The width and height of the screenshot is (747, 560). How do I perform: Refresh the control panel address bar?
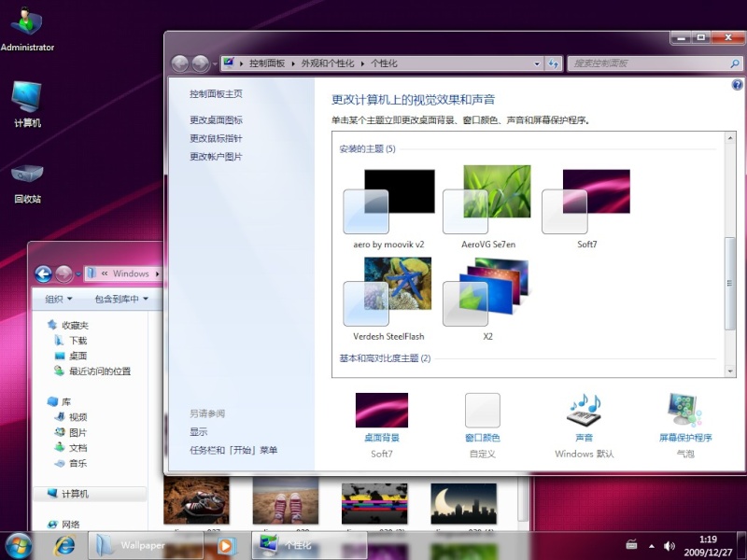553,63
